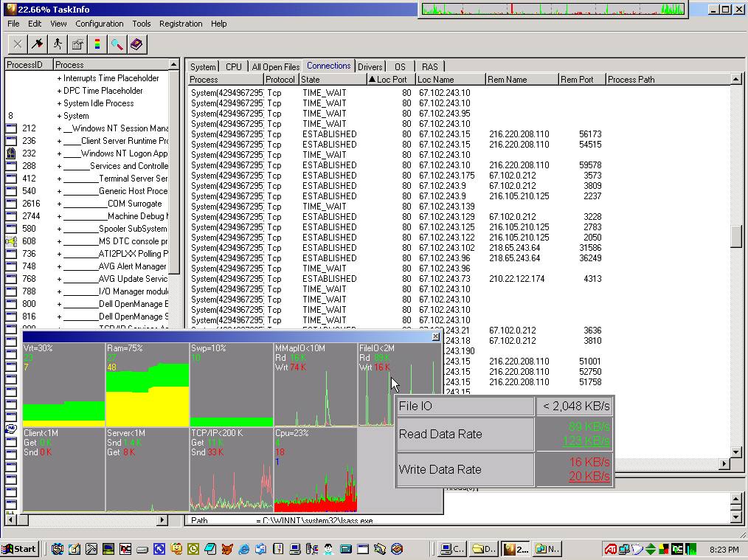This screenshot has width=748, height=560.
Task: Click the Ram=75% graph pane
Action: pyautogui.click(x=147, y=384)
